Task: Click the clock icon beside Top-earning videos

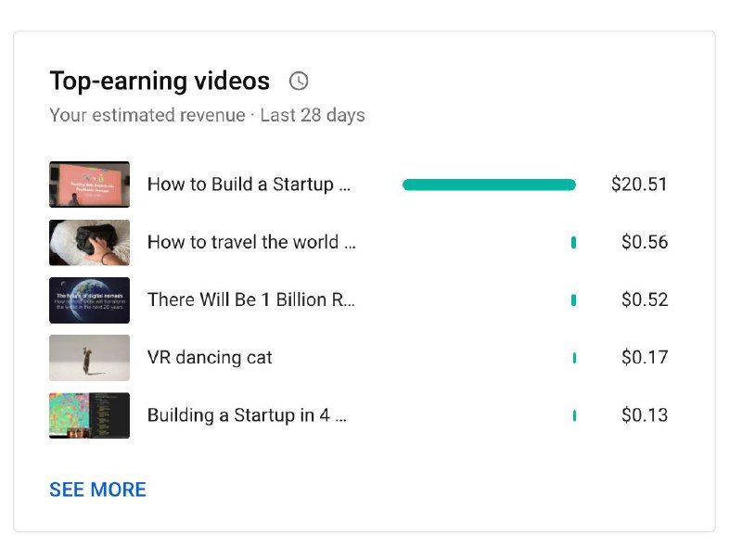Action: pyautogui.click(x=299, y=81)
